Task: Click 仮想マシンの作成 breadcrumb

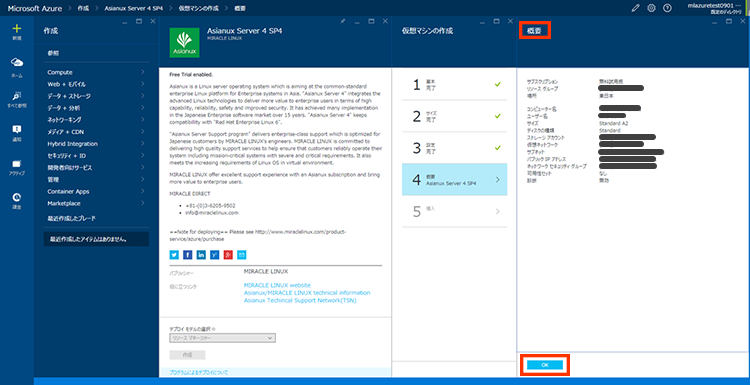Action: tap(199, 8)
